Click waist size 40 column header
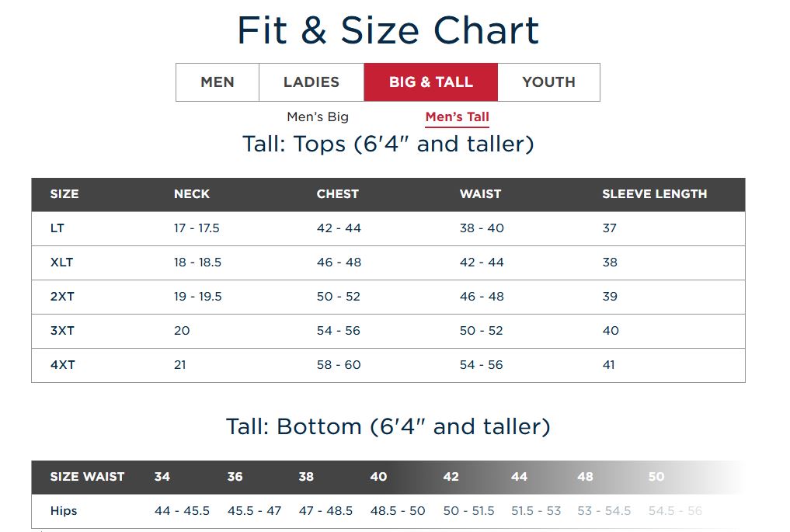The height and width of the screenshot is (532, 790). coord(378,477)
